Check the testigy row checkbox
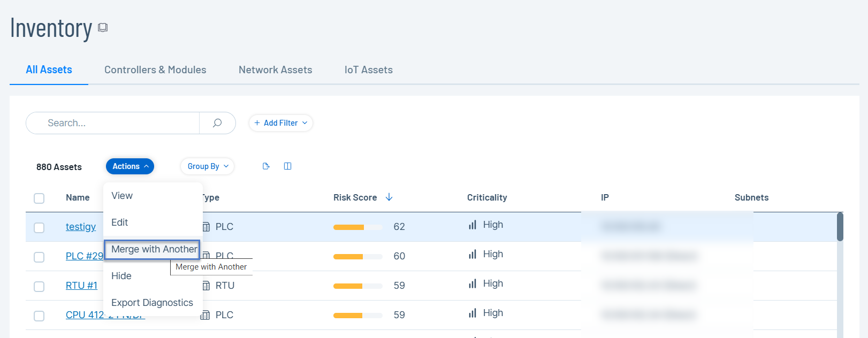The height and width of the screenshot is (338, 868). click(39, 228)
